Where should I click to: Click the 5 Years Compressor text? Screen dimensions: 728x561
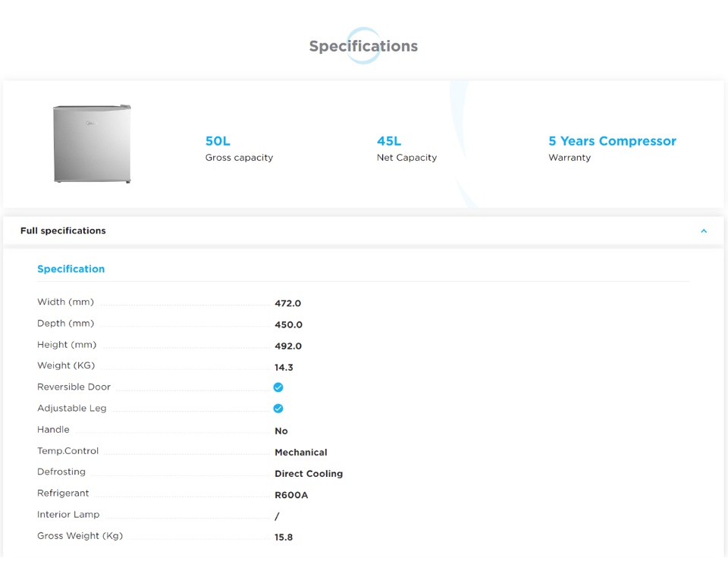coord(612,141)
